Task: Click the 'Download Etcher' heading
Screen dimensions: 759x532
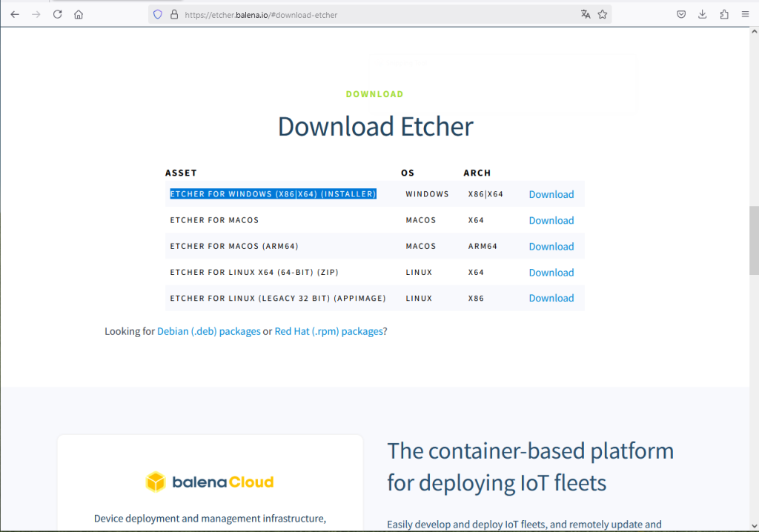Action: [x=376, y=127]
